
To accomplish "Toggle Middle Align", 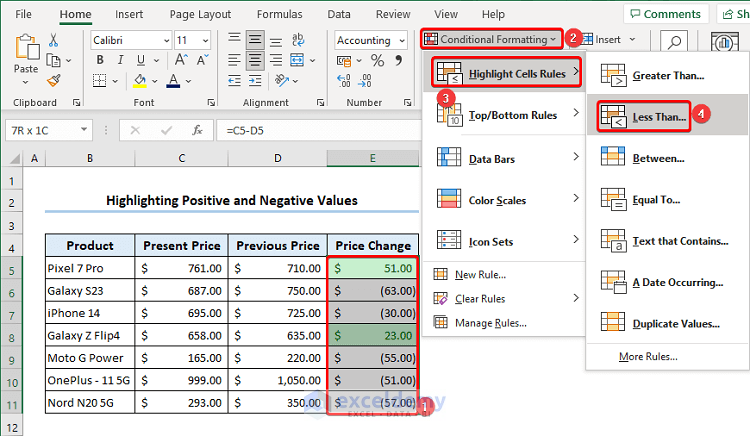I will [255, 40].
